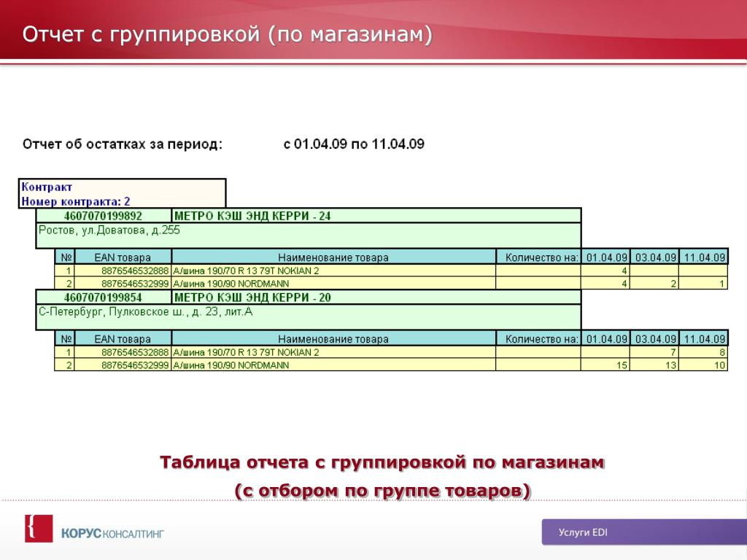
Task: Select the Номер контракта: 2 line
Action: point(76,201)
